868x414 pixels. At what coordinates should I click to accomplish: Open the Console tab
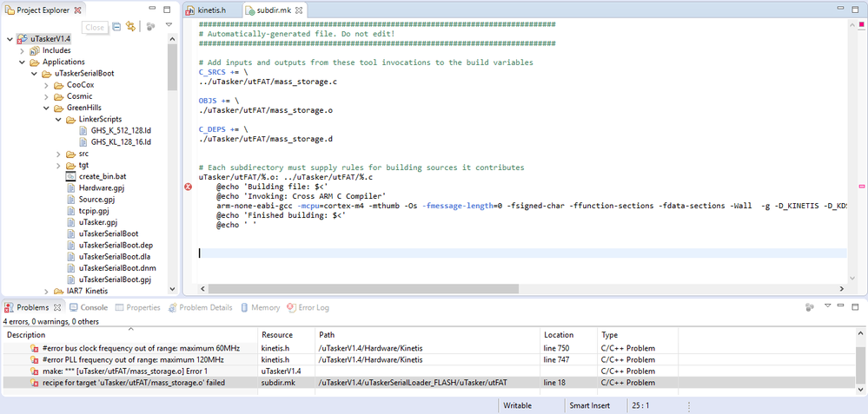click(x=89, y=307)
